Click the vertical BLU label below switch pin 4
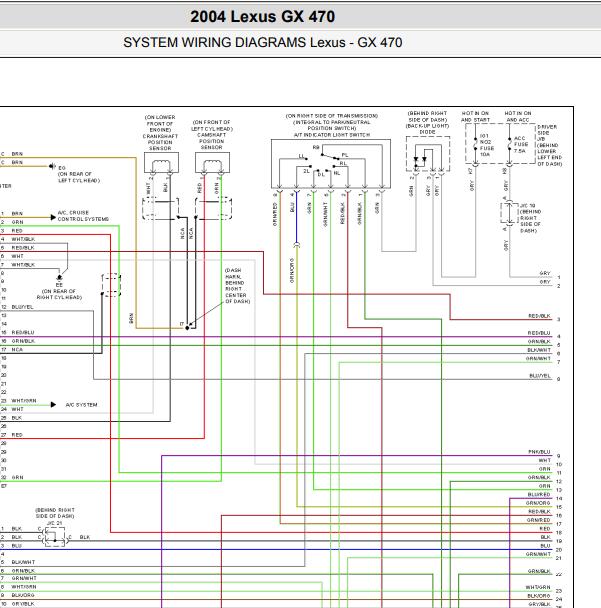This screenshot has width=601, height=608. 292,207
